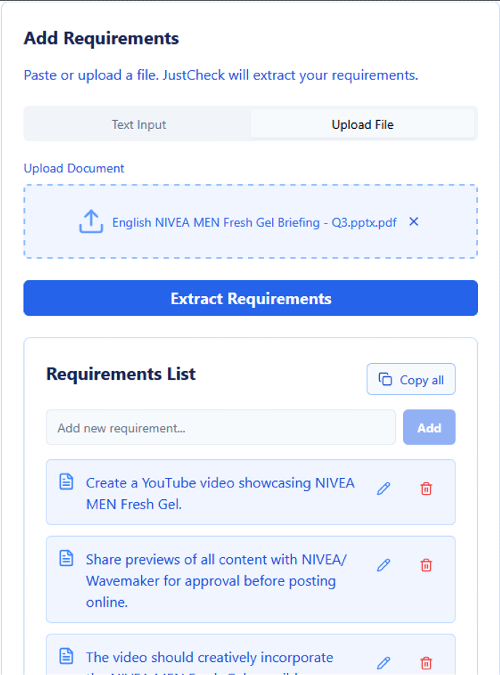Edit the Share previews requirement with pencil icon

383,565
